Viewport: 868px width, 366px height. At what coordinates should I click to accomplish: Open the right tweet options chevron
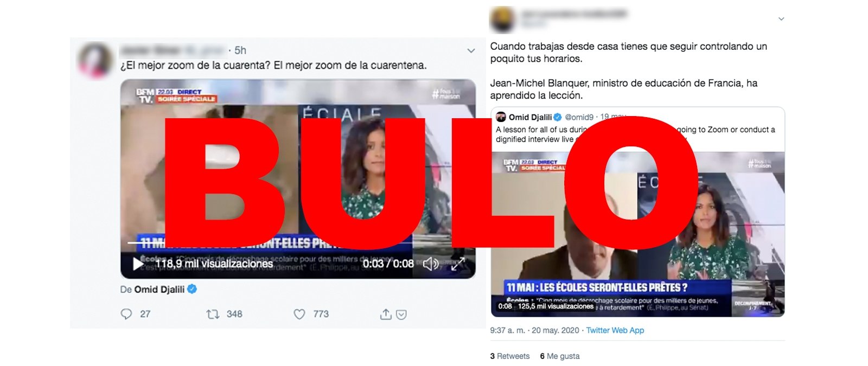[781, 19]
